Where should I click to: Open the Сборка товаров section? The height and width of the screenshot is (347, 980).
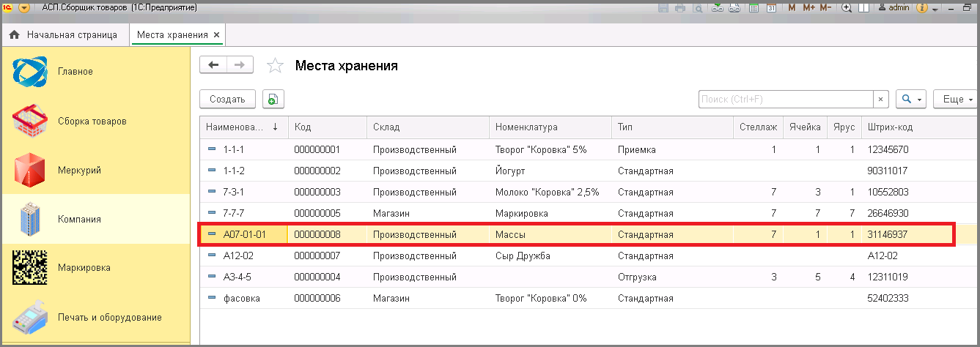pyautogui.click(x=95, y=121)
